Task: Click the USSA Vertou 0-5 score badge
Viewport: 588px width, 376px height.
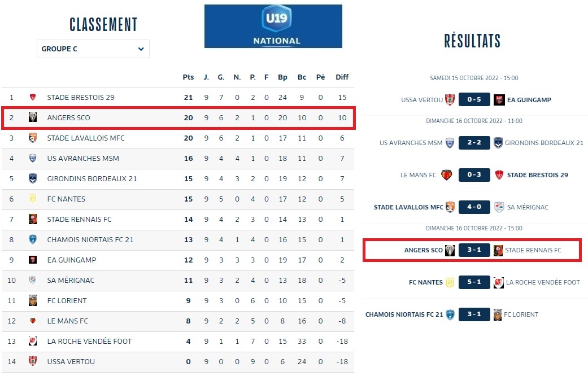Action: (474, 100)
